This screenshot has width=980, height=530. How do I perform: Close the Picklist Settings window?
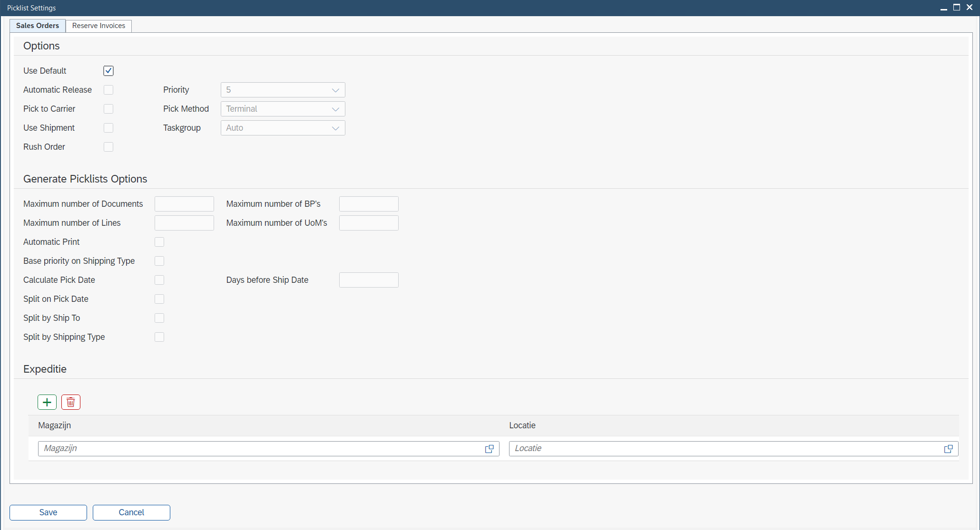(970, 7)
